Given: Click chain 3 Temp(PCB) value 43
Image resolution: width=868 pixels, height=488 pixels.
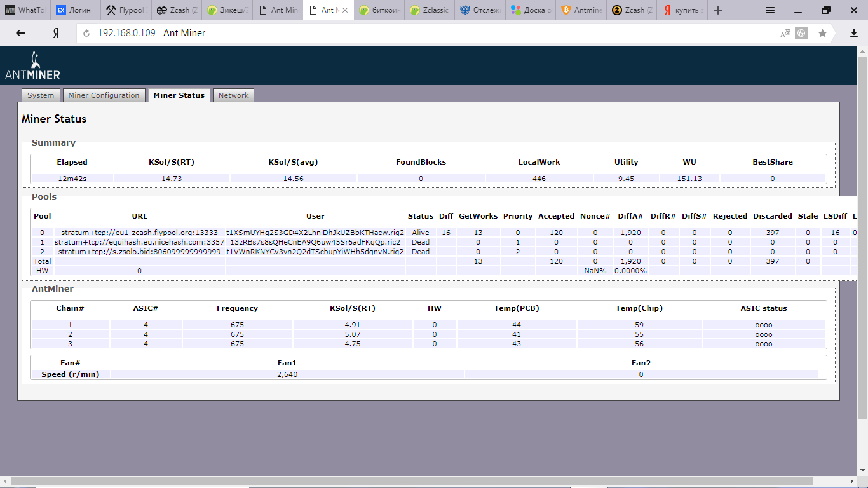Looking at the screenshot, I should 517,344.
